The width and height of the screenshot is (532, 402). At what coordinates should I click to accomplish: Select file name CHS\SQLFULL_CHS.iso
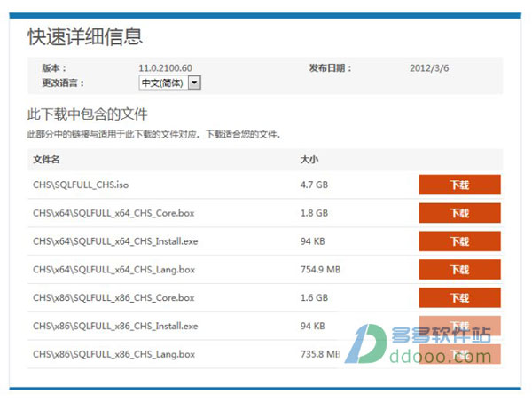point(81,185)
